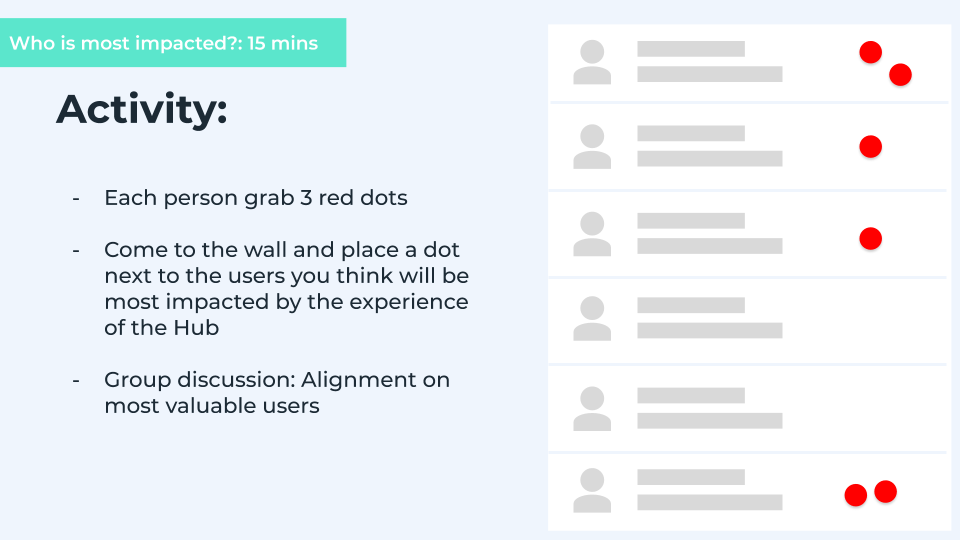Click the first user's name placeholder bar

(691, 49)
